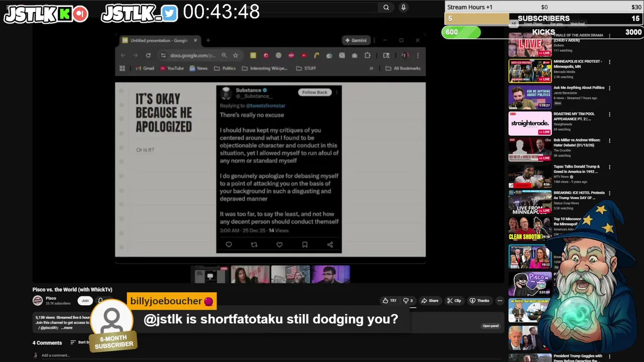Like the tweet with the heart icon
This screenshot has height=362, width=644.
point(279,244)
